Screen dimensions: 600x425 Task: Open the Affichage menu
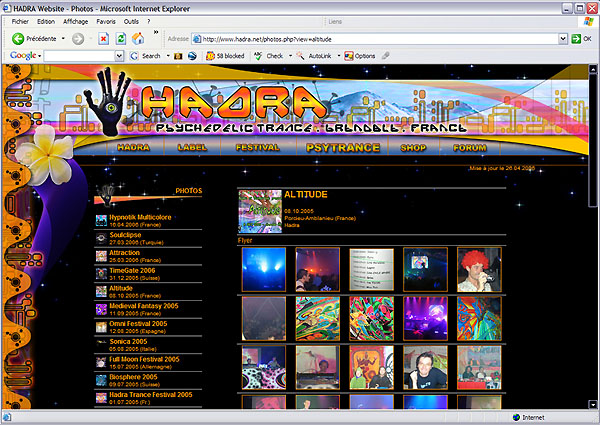tap(75, 22)
